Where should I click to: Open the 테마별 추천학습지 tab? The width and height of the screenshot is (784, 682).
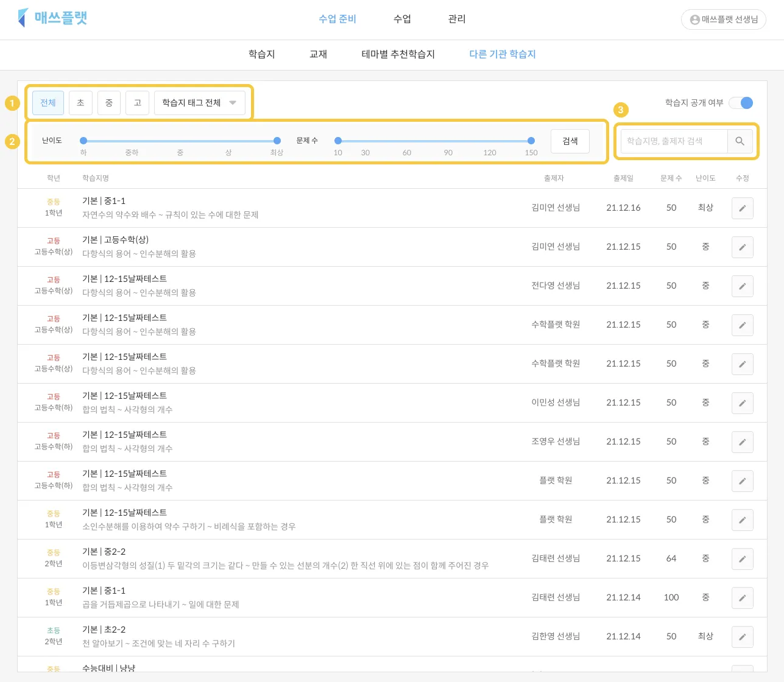398,54
